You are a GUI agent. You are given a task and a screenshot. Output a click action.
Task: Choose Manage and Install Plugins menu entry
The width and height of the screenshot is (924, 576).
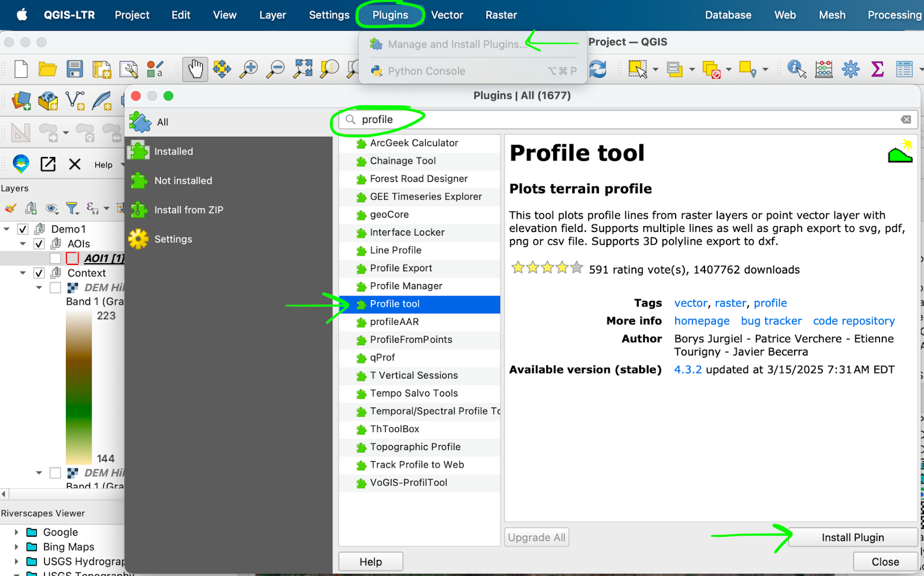click(472, 44)
